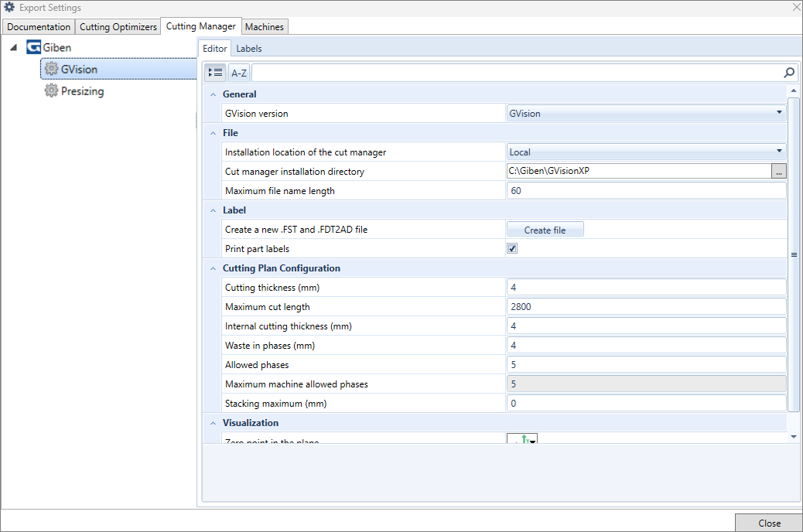Click the Create a new .FST and .FDT2AD file label

point(296,230)
